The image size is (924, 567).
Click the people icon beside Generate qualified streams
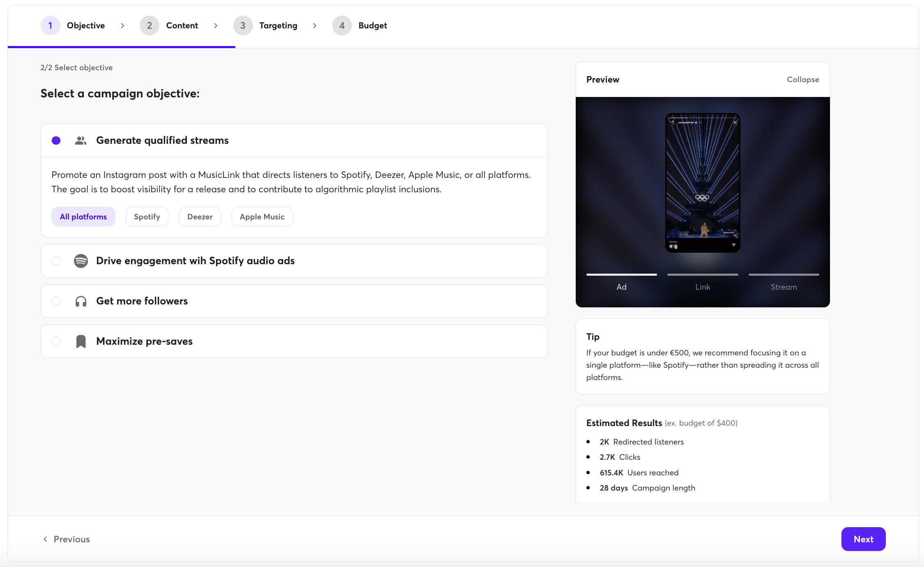[x=80, y=141]
